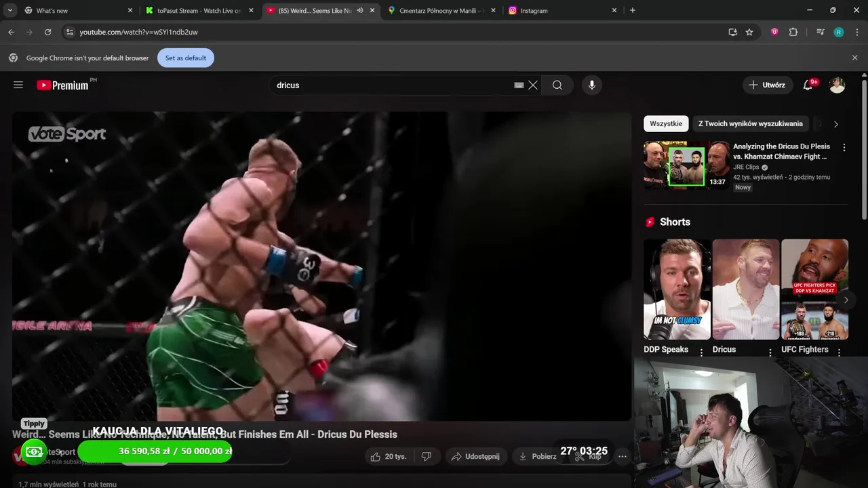
Task: Open Chrome three-dot menu
Action: tap(856, 32)
